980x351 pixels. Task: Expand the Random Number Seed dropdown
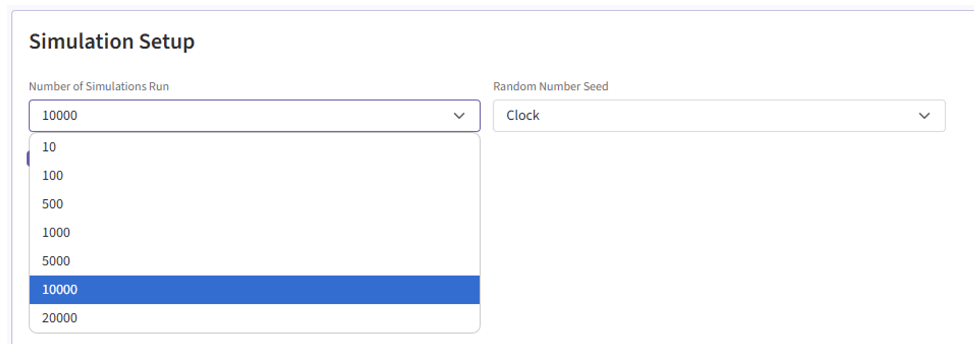tap(718, 116)
